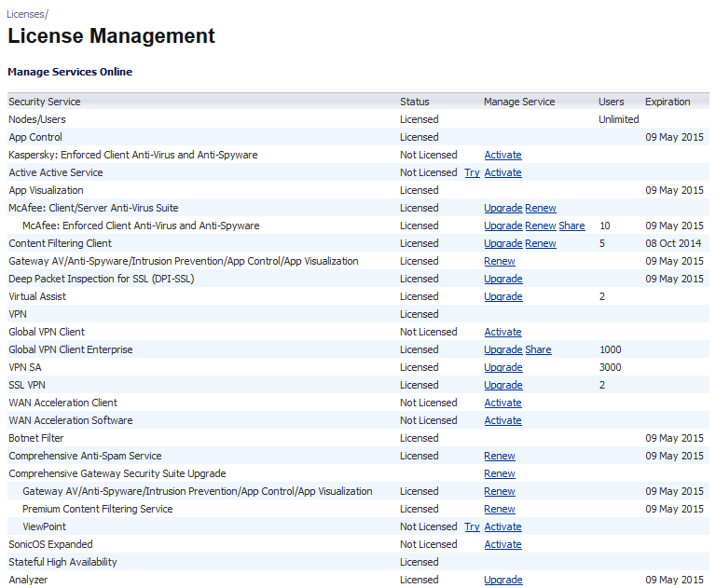The width and height of the screenshot is (716, 588).
Task: Select the Botnet Filter row name
Action: tap(36, 438)
